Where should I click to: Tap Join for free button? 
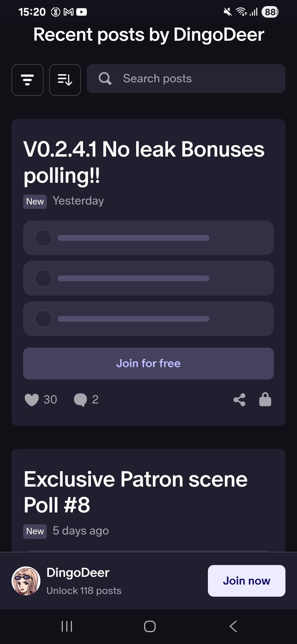148,364
